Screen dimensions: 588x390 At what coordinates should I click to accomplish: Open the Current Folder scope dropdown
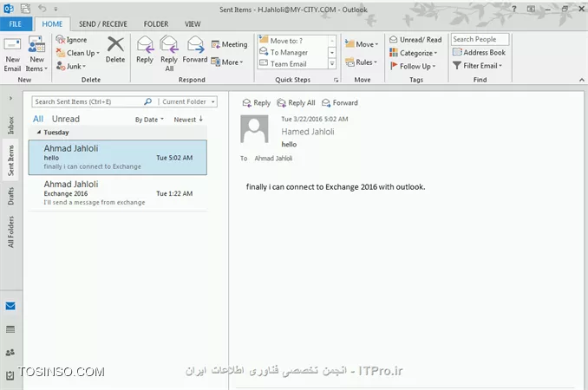coord(188,102)
